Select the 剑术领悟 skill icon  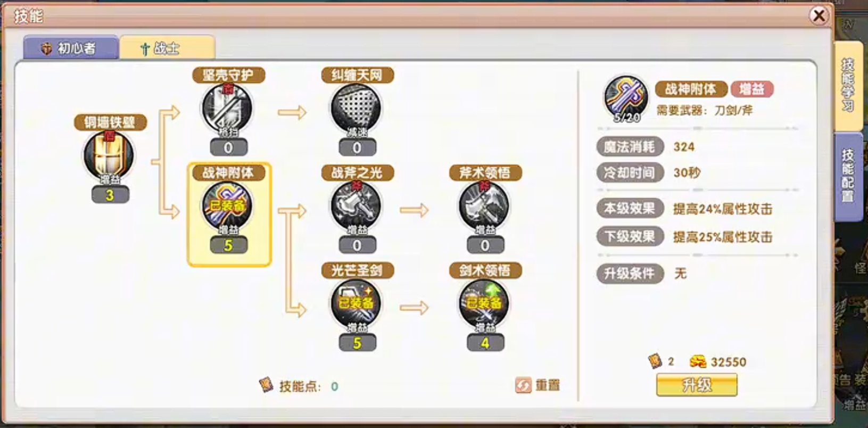point(484,304)
